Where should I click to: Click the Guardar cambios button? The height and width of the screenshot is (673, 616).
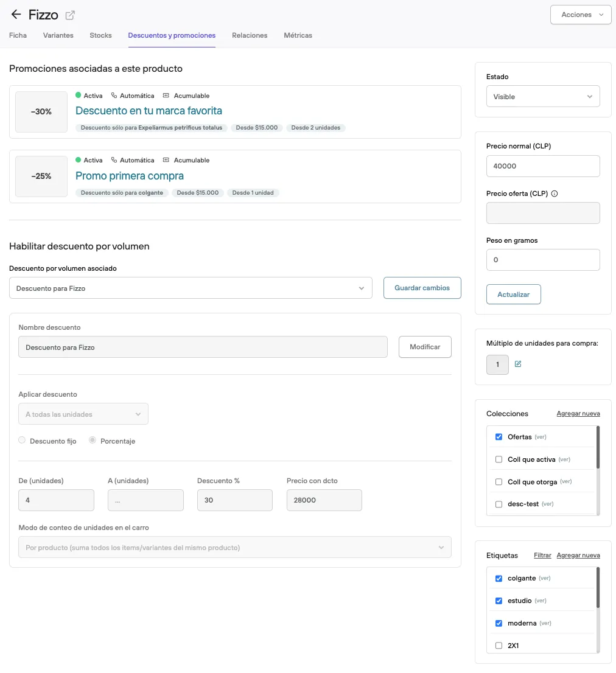click(422, 288)
